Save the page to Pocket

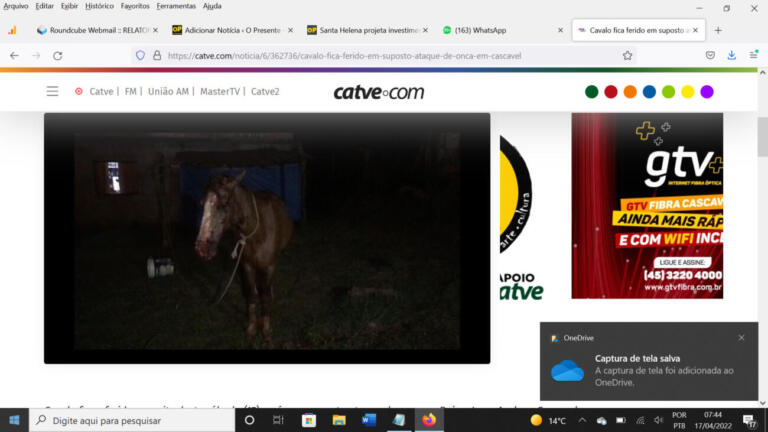coord(710,55)
